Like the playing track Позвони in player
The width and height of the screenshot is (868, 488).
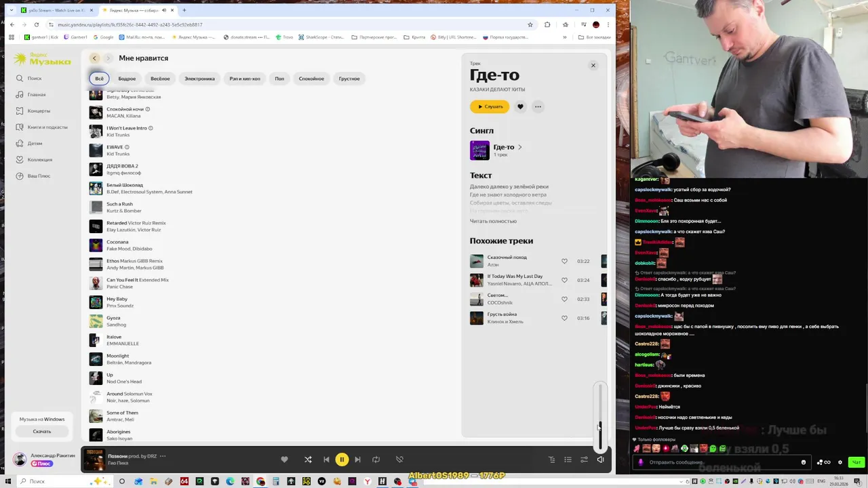coord(284,460)
